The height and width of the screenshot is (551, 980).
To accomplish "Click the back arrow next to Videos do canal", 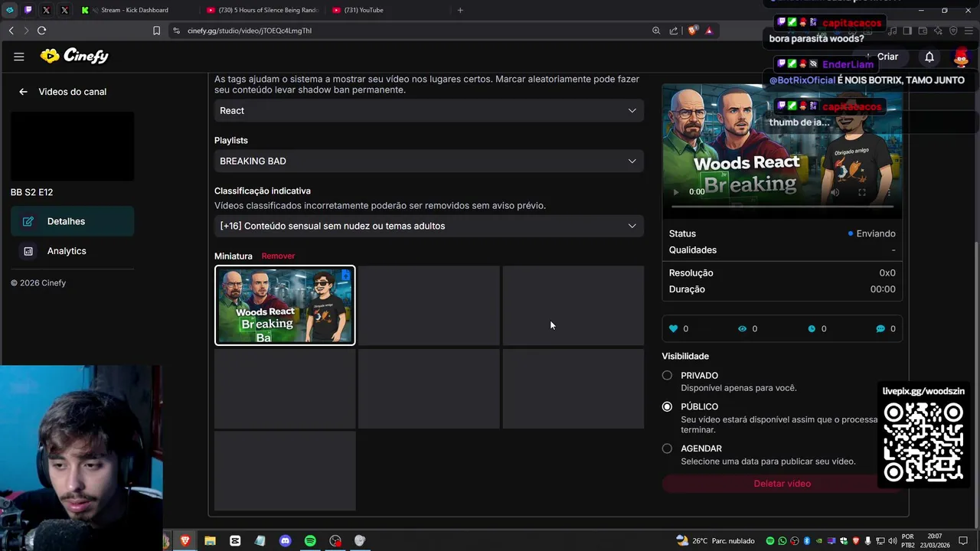I will point(23,92).
